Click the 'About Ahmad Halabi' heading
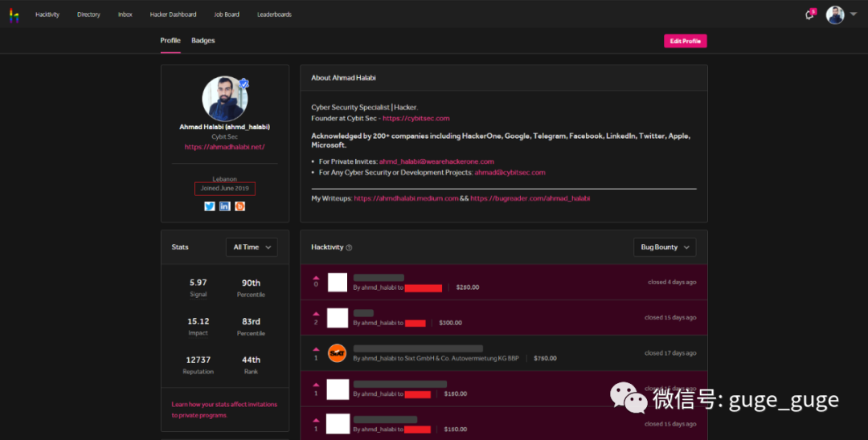Viewport: 868px width, 440px height. pyautogui.click(x=343, y=78)
